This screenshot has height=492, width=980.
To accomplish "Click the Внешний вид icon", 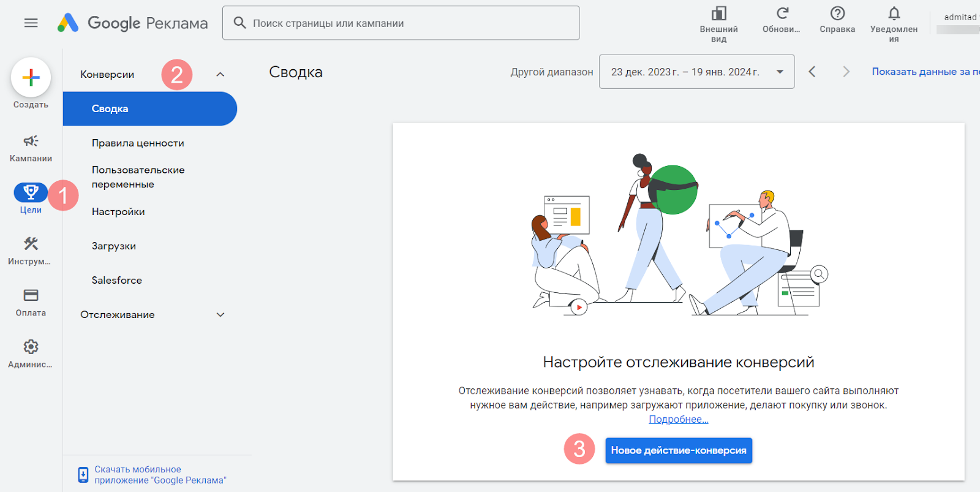I will click(718, 14).
